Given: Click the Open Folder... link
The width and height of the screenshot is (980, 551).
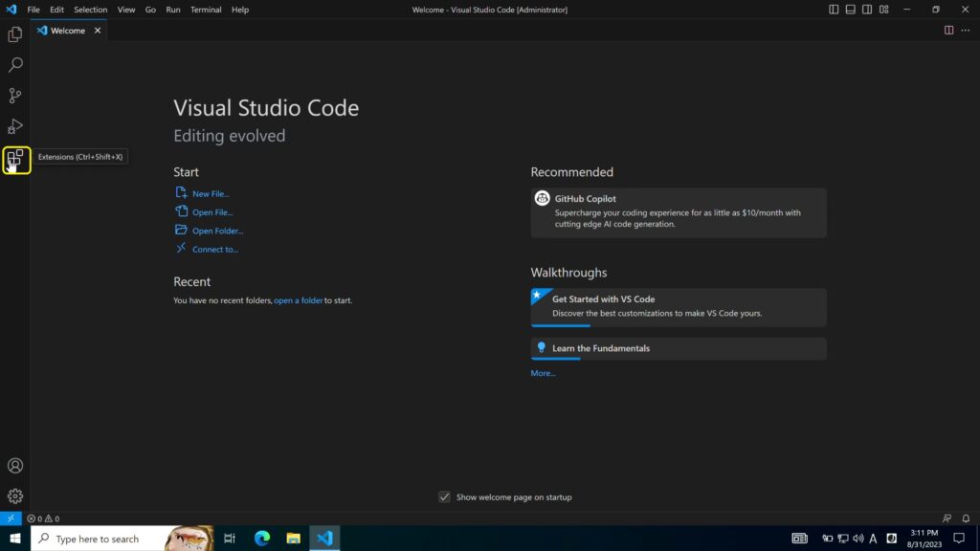Looking at the screenshot, I should coord(217,231).
